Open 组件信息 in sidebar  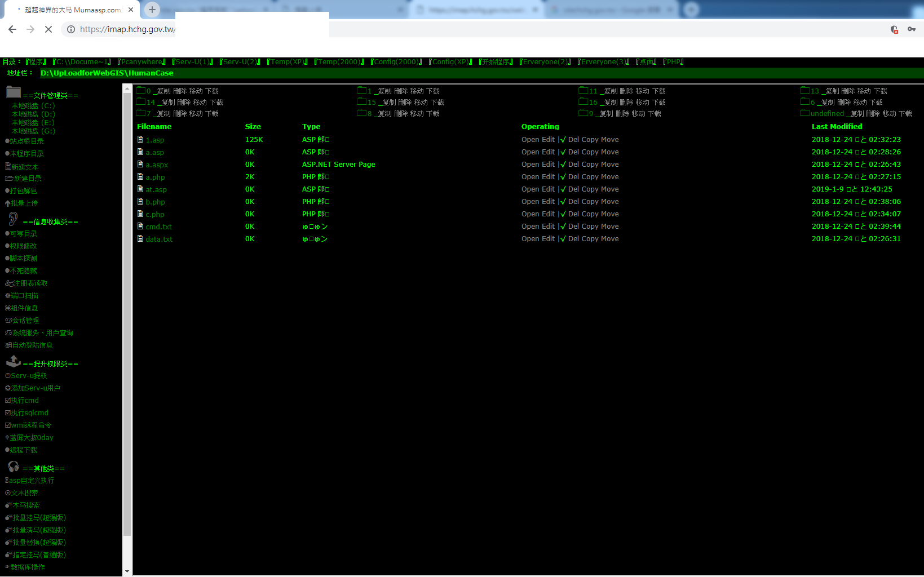point(21,308)
